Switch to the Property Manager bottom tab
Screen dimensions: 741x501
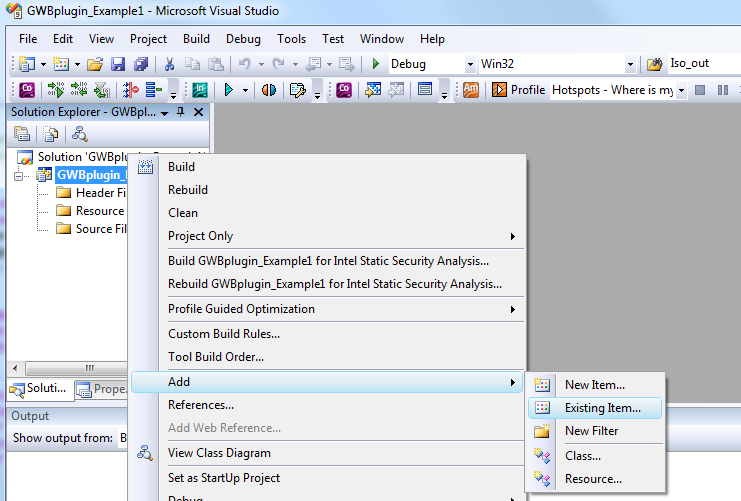102,389
